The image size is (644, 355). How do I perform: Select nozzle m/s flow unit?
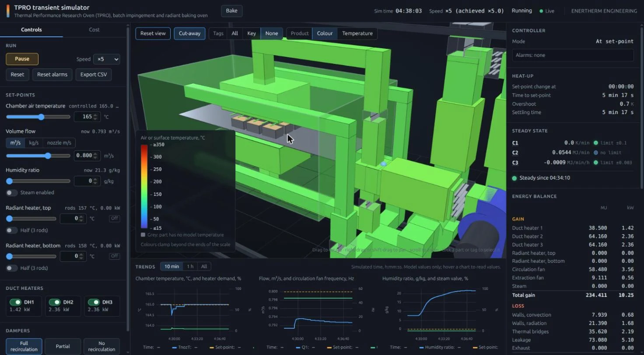point(59,143)
